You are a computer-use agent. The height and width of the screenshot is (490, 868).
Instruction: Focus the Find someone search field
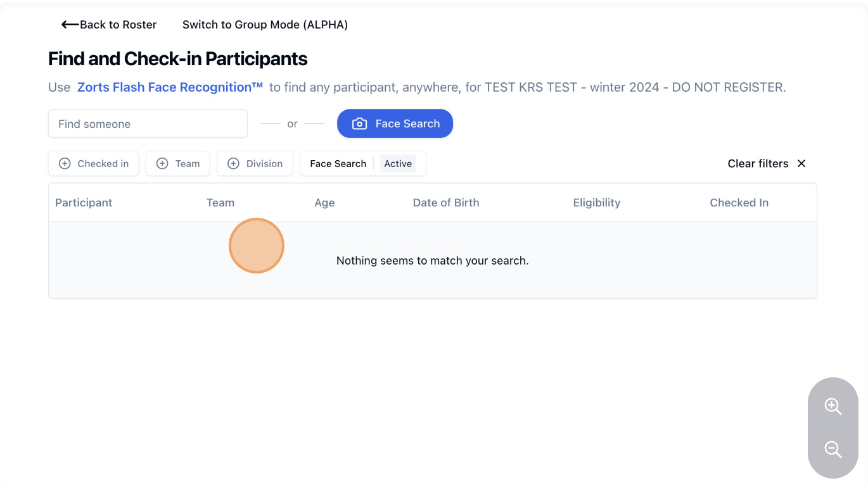click(148, 124)
